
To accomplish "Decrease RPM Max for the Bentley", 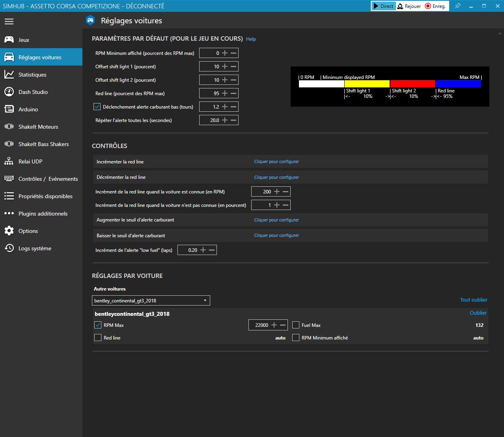I will [x=283, y=325].
